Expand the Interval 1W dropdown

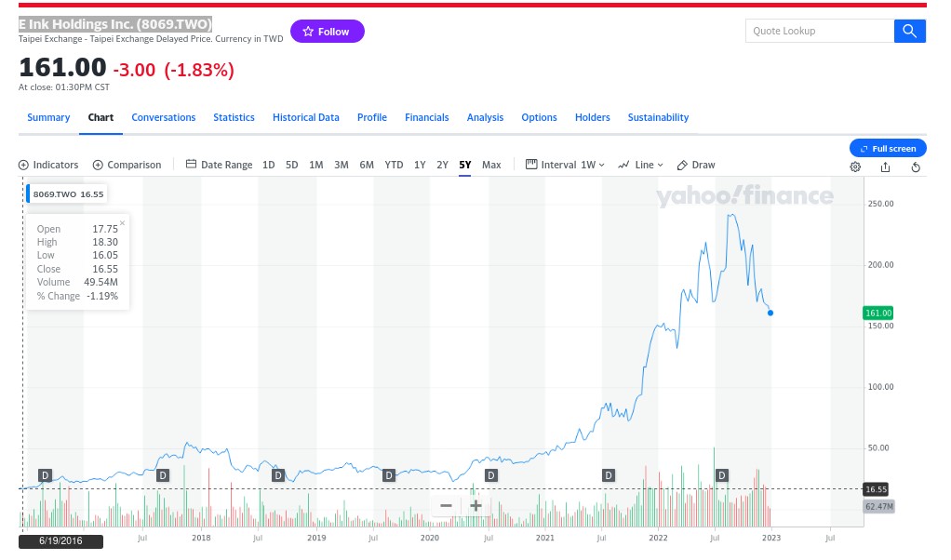pyautogui.click(x=565, y=165)
